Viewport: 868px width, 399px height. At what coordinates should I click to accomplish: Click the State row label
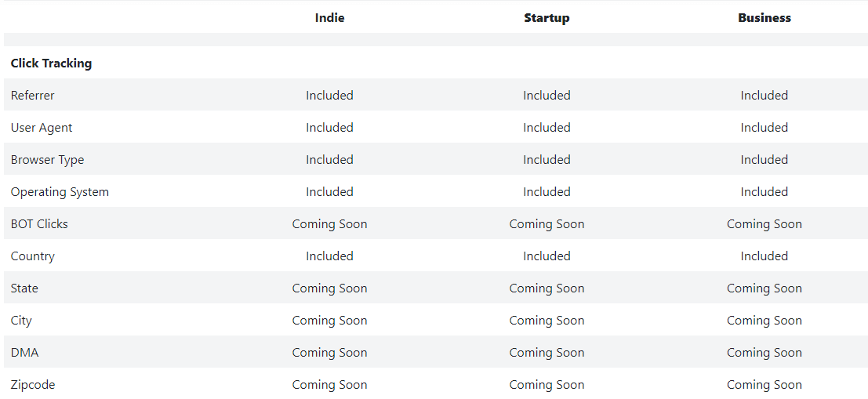[24, 288]
